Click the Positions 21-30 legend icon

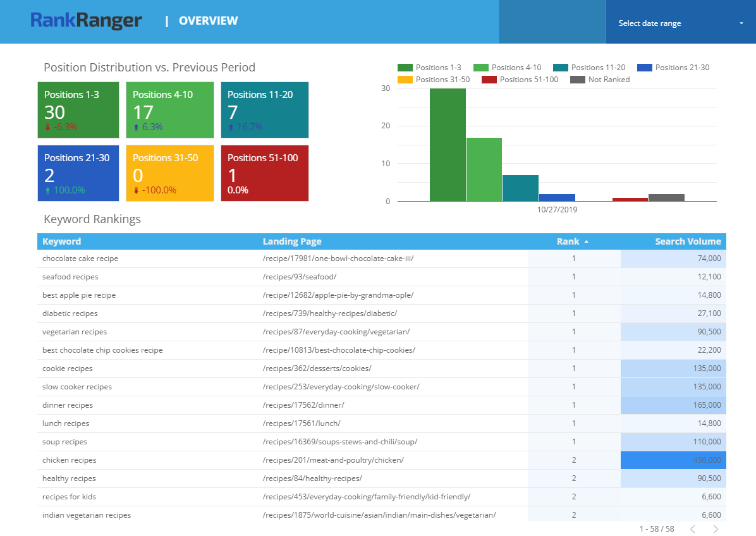644,68
